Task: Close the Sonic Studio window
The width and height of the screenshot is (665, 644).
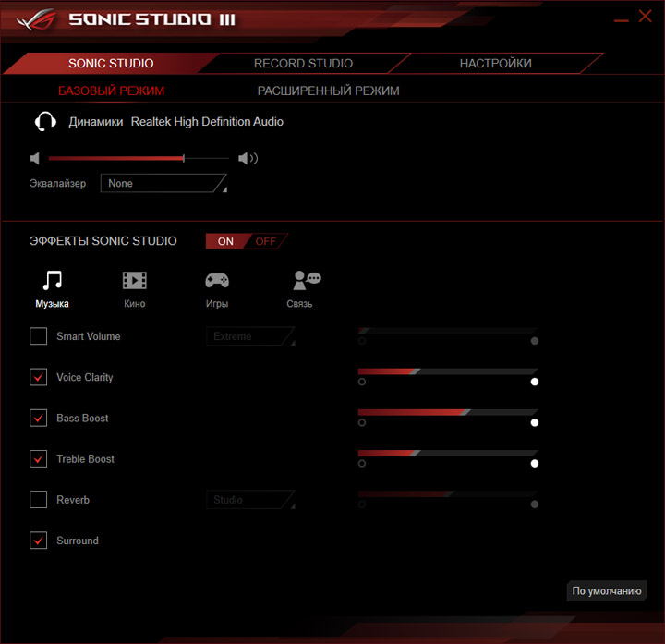Action: click(x=645, y=16)
